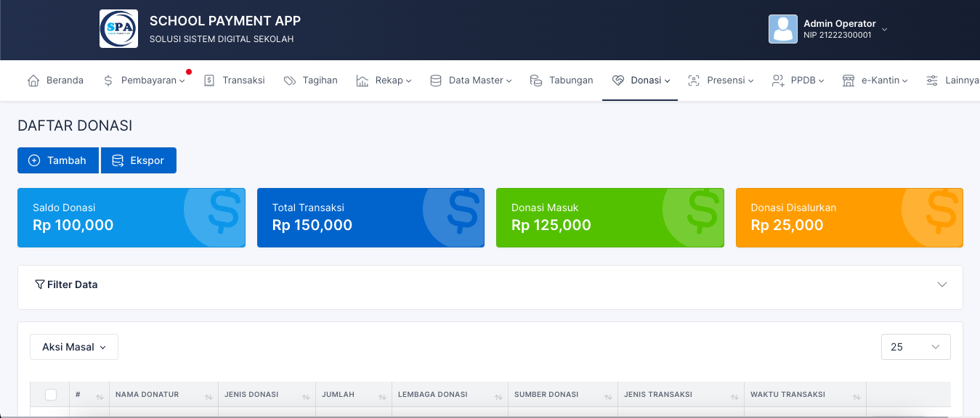Open the rows-per-page dropdown showing 25
980x418 pixels.
pos(915,347)
